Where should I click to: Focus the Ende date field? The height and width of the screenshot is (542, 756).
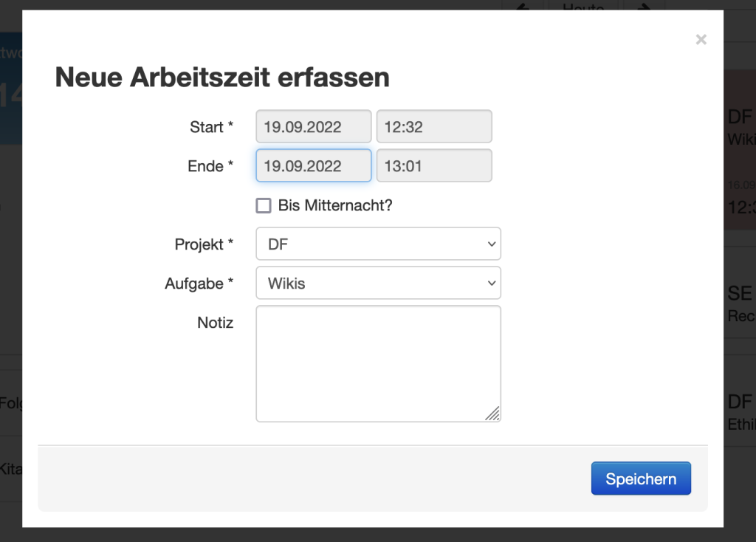pyautogui.click(x=313, y=165)
